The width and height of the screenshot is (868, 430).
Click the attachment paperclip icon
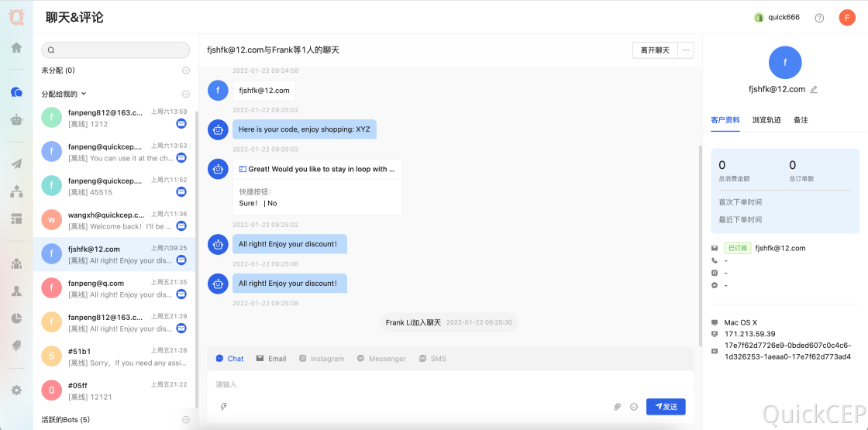point(617,407)
